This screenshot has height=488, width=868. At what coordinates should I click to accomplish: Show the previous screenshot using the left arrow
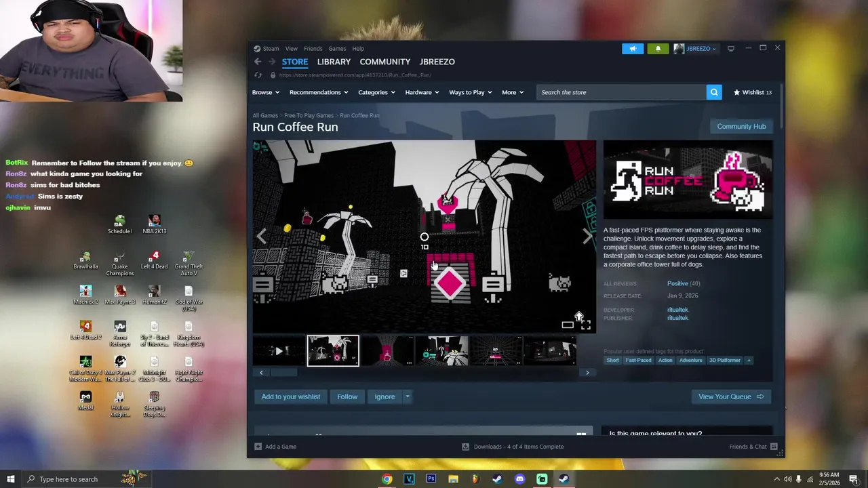click(x=262, y=236)
